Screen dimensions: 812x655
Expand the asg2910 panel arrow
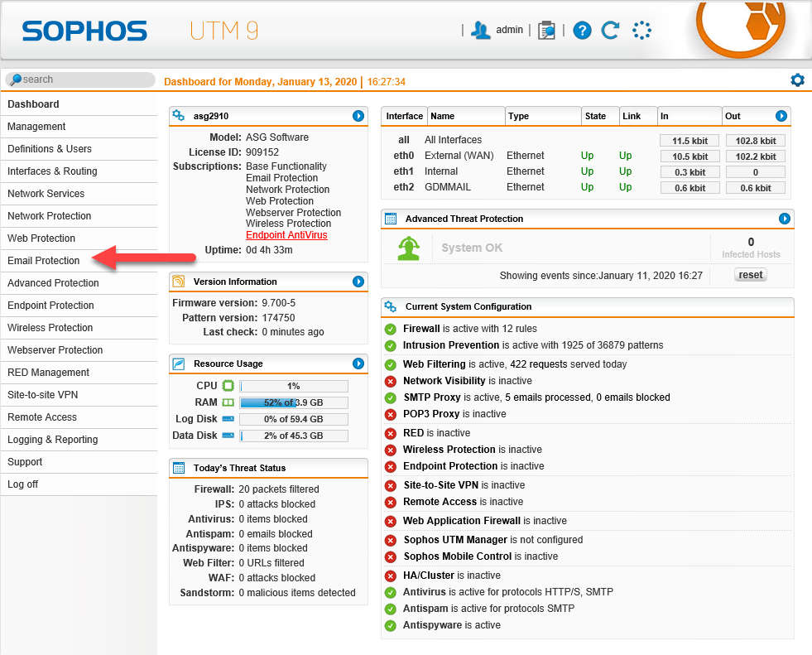coord(358,116)
